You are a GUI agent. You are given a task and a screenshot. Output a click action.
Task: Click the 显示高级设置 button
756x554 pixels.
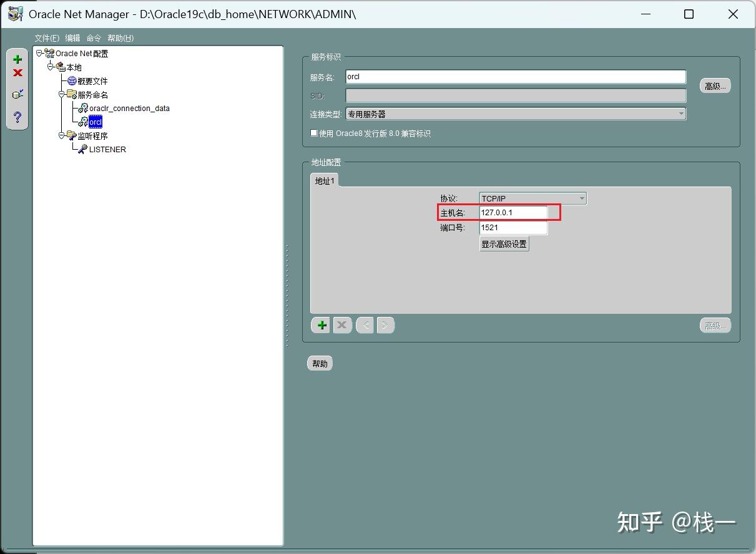point(504,244)
